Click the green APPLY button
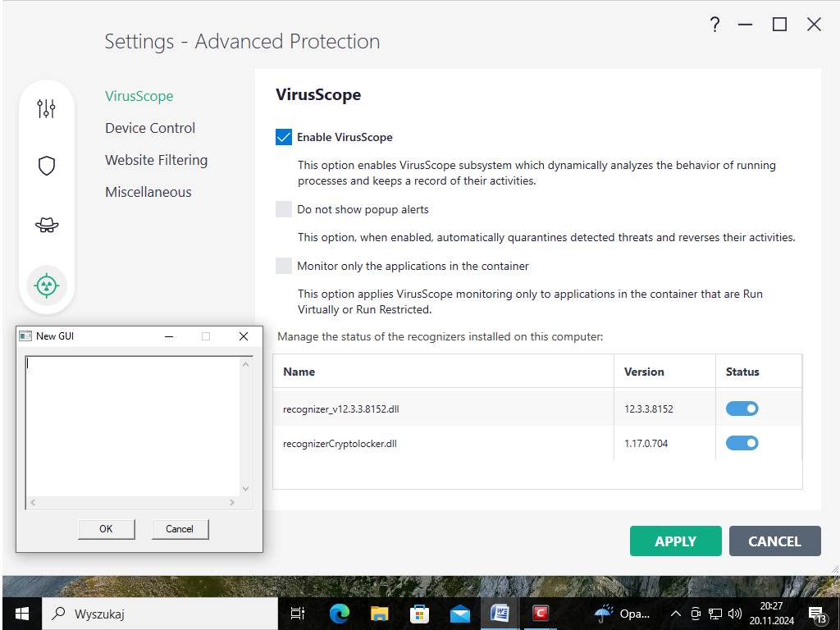 676,541
